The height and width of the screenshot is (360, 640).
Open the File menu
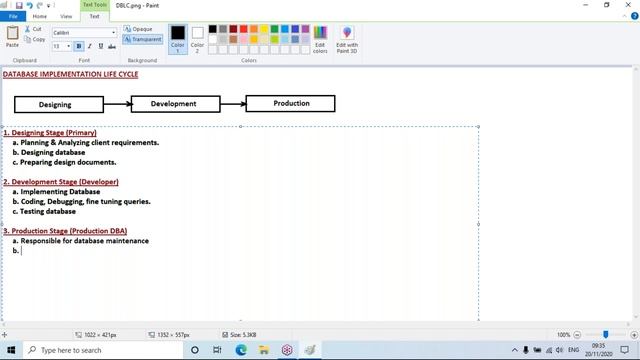(x=13, y=16)
